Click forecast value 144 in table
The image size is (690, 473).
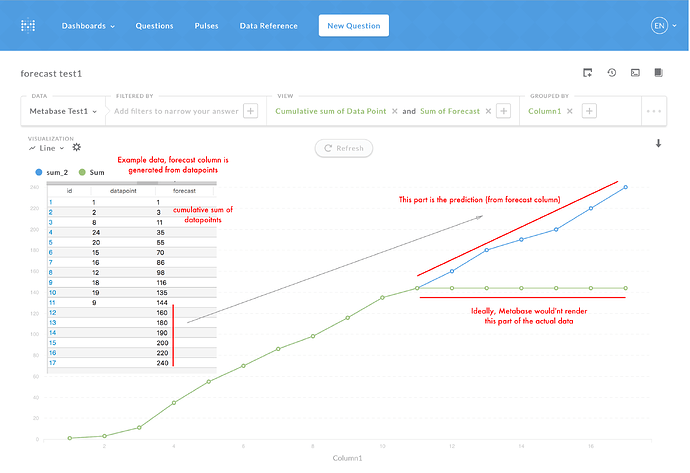[x=162, y=303]
